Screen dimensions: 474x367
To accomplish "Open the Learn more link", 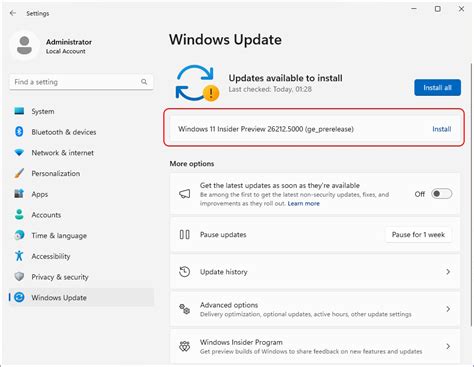I will pyautogui.click(x=303, y=203).
